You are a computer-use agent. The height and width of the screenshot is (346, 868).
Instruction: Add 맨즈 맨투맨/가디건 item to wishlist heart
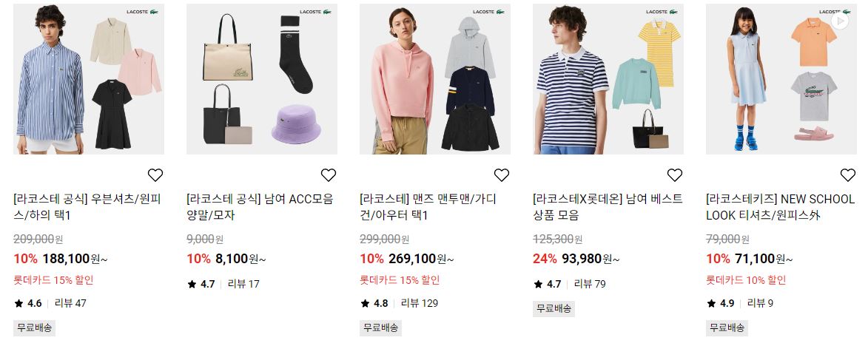(502, 175)
